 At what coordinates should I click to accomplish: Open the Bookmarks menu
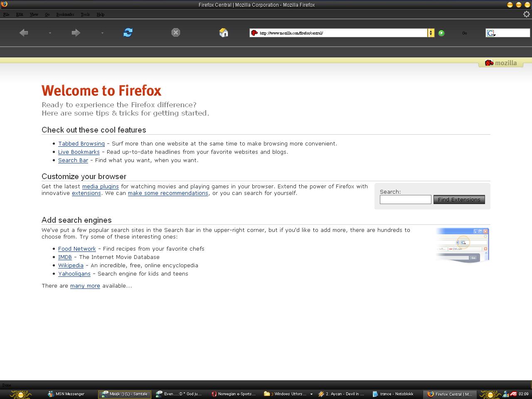(65, 14)
